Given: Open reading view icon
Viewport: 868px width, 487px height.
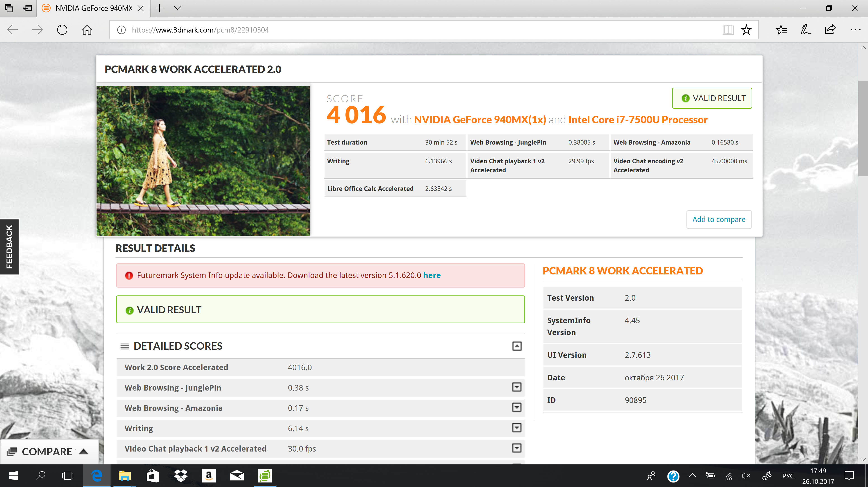Looking at the screenshot, I should [x=728, y=30].
